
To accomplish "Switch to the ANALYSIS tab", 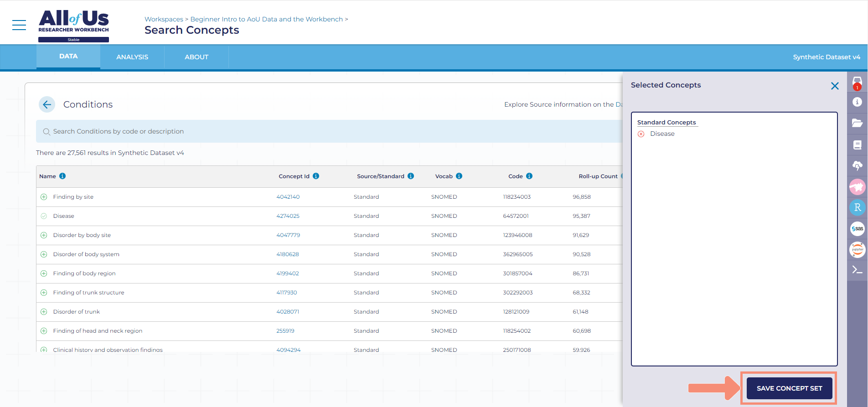I will [132, 57].
